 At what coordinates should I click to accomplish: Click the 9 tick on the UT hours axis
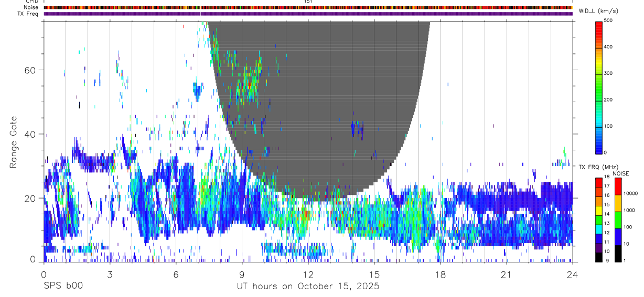tap(242, 274)
